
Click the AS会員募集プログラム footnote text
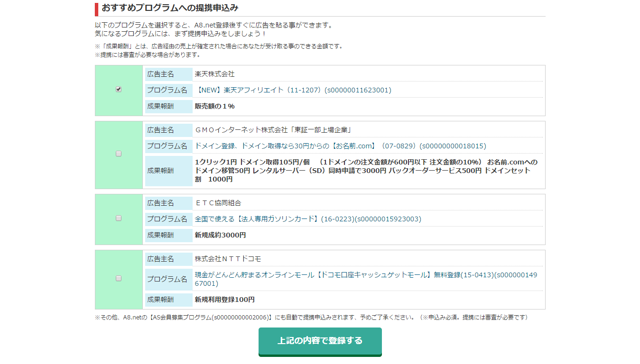(x=311, y=318)
